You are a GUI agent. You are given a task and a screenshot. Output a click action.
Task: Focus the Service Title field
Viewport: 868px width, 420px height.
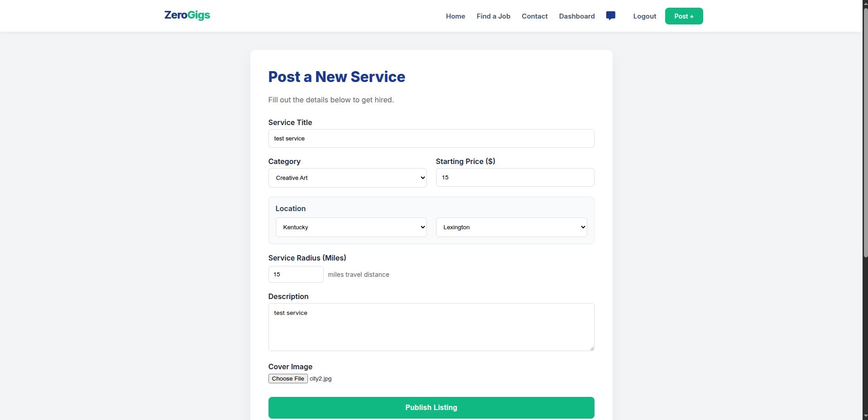pyautogui.click(x=431, y=139)
